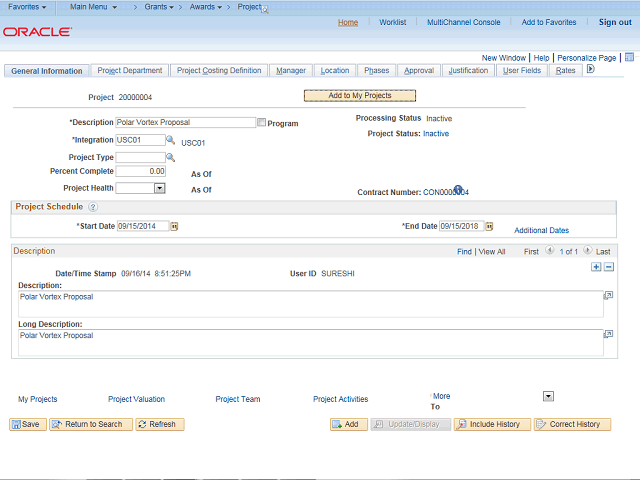Add a new description row
The width and height of the screenshot is (640, 480).
click(596, 267)
